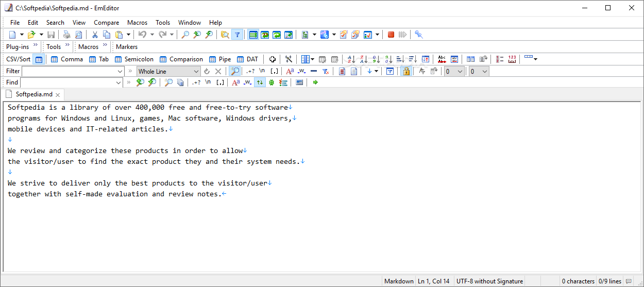This screenshot has height=287, width=644.
Task: Open the Filter text dropdown
Action: (120, 72)
